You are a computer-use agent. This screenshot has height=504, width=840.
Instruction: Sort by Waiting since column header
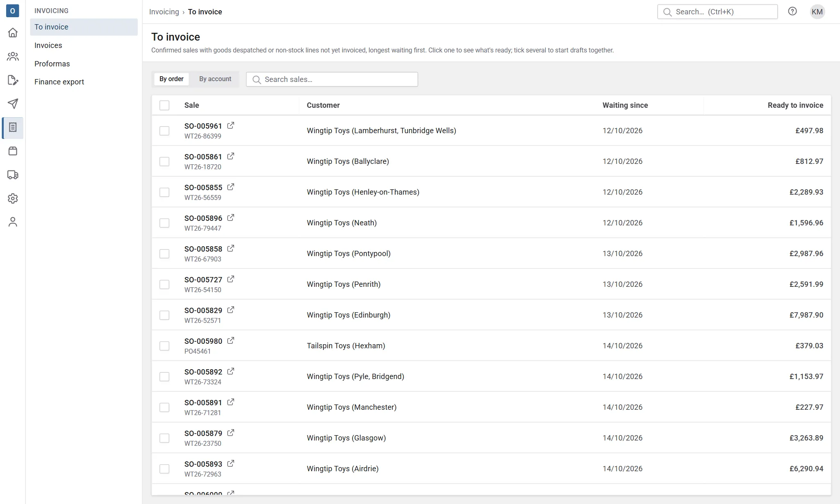(x=625, y=105)
